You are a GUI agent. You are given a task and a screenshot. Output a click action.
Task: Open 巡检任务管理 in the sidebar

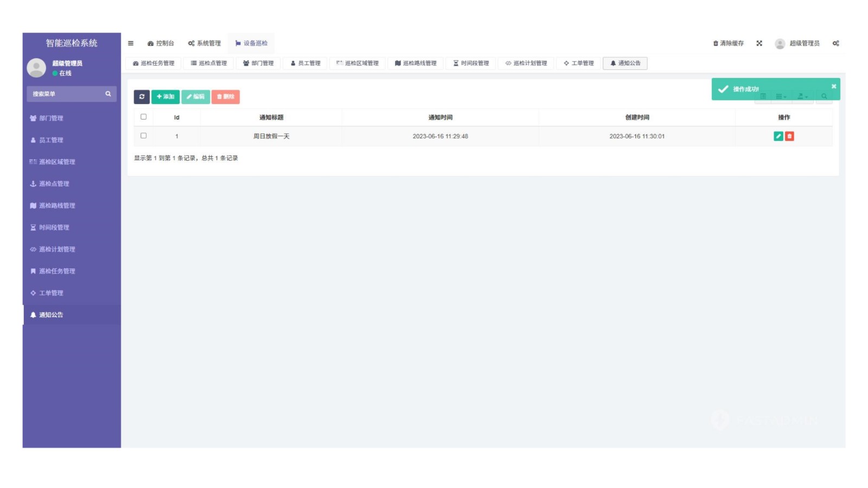[72, 271]
